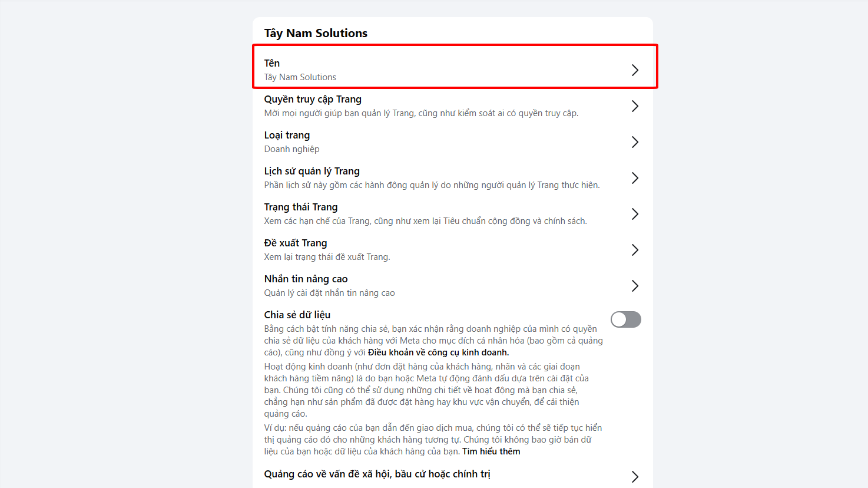Image resolution: width=868 pixels, height=488 pixels.
Task: Click the chevron beside Đề xuất Trang
Action: tap(635, 250)
